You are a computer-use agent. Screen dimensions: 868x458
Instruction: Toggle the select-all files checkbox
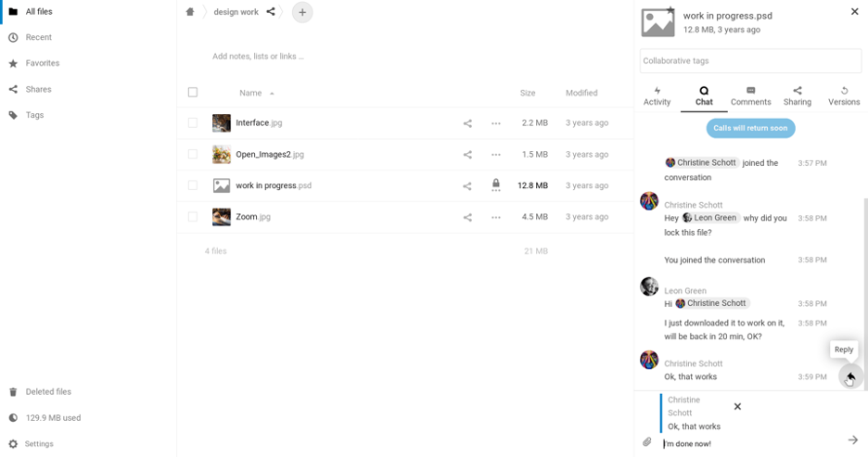tap(193, 93)
